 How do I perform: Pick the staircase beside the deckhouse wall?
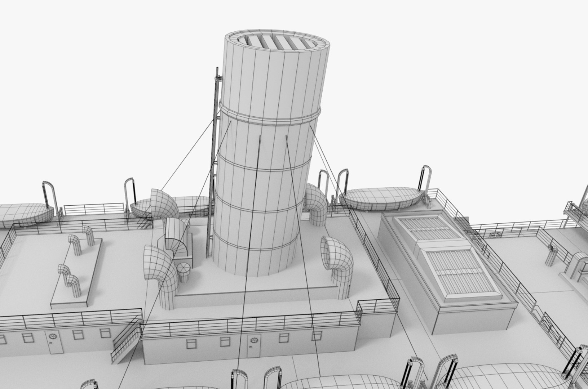pos(125,341)
